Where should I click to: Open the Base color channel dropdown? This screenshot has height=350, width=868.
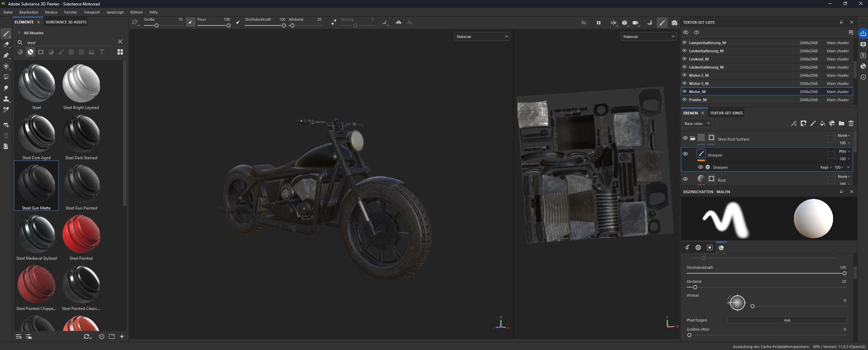(697, 124)
